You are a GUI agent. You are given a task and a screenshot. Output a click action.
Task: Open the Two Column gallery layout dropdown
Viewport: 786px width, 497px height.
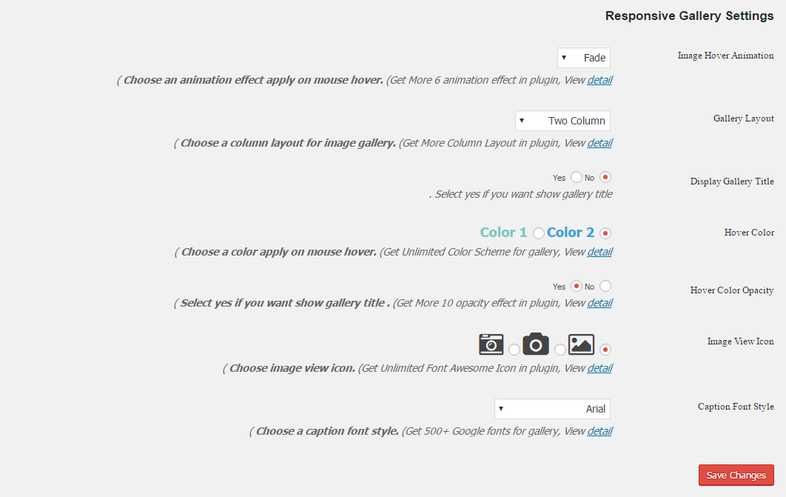click(x=563, y=121)
